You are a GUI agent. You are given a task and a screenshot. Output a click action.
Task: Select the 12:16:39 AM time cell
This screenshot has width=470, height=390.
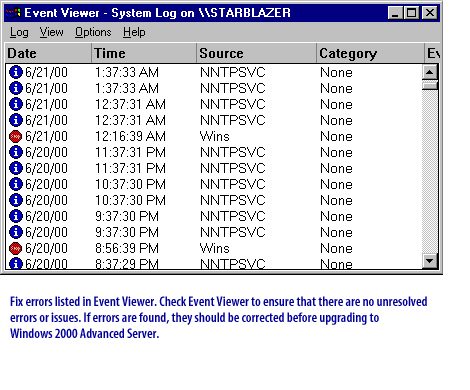click(x=130, y=136)
